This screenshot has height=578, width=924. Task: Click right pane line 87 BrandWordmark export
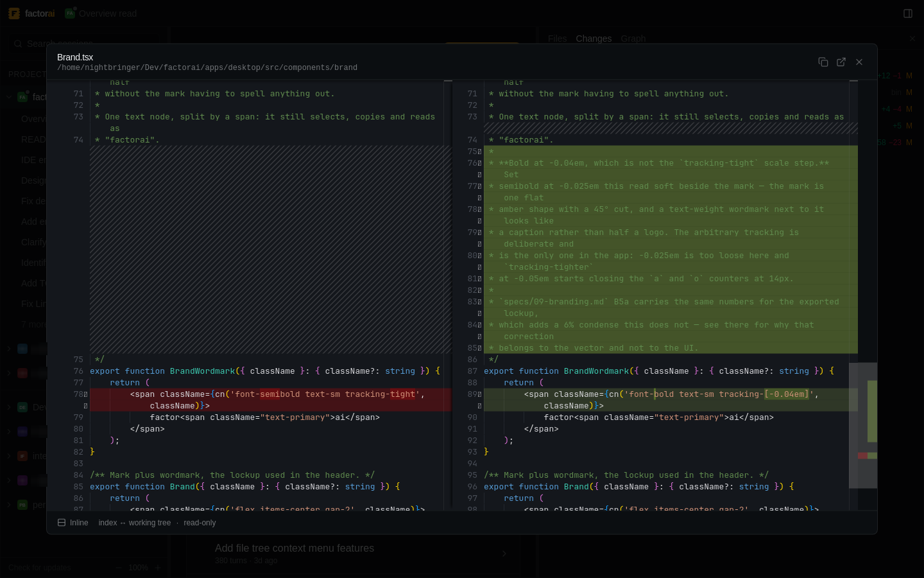pos(659,371)
